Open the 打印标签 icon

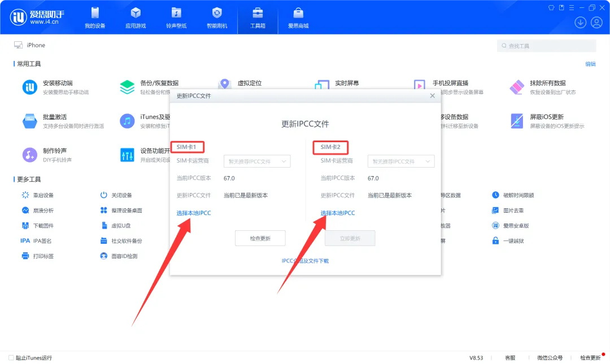click(x=25, y=256)
